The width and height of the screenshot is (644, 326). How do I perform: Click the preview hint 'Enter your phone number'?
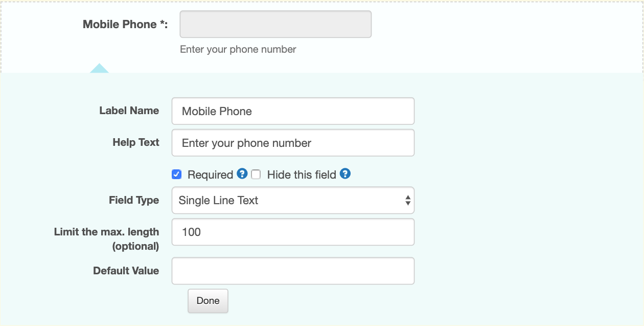(x=238, y=49)
